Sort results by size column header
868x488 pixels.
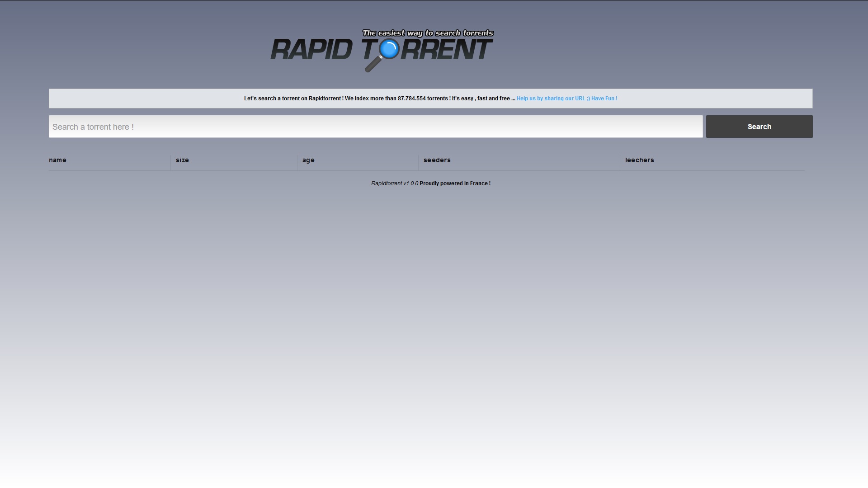(182, 160)
